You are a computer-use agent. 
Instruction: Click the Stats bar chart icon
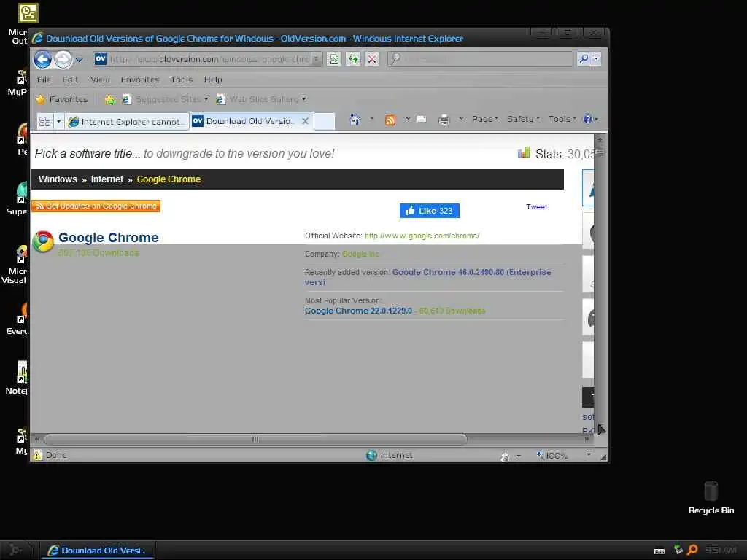click(524, 152)
